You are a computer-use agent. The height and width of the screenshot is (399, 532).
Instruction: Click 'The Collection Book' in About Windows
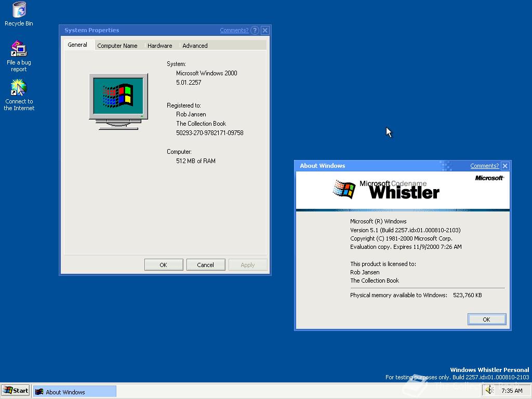click(375, 281)
